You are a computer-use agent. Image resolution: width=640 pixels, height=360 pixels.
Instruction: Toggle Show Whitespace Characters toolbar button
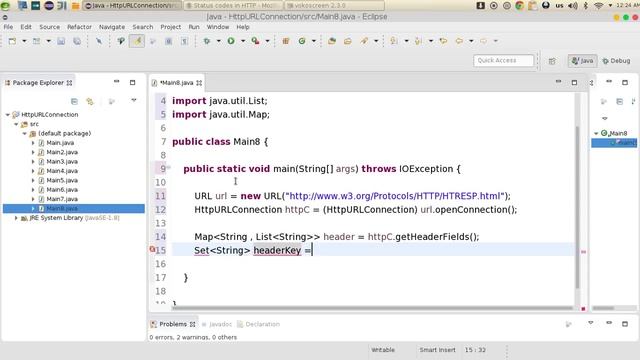click(184, 41)
